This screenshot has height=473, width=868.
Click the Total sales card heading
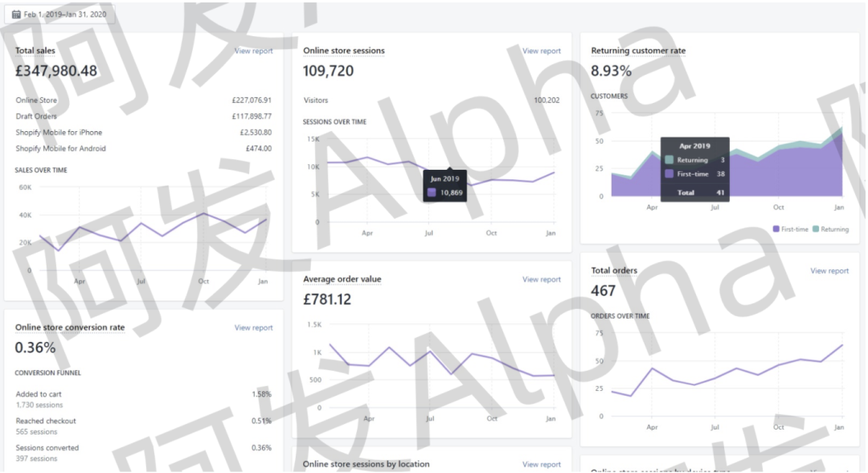coord(35,51)
